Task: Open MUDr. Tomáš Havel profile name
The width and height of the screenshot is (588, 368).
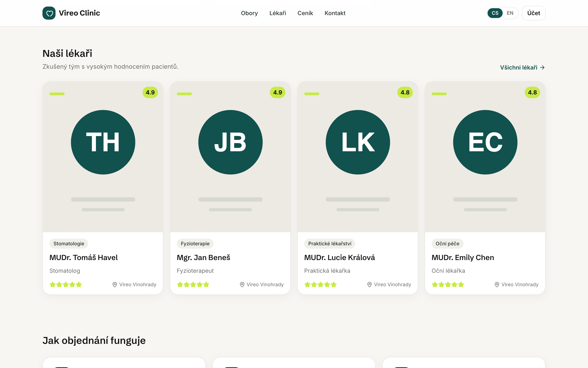Action: point(84,258)
